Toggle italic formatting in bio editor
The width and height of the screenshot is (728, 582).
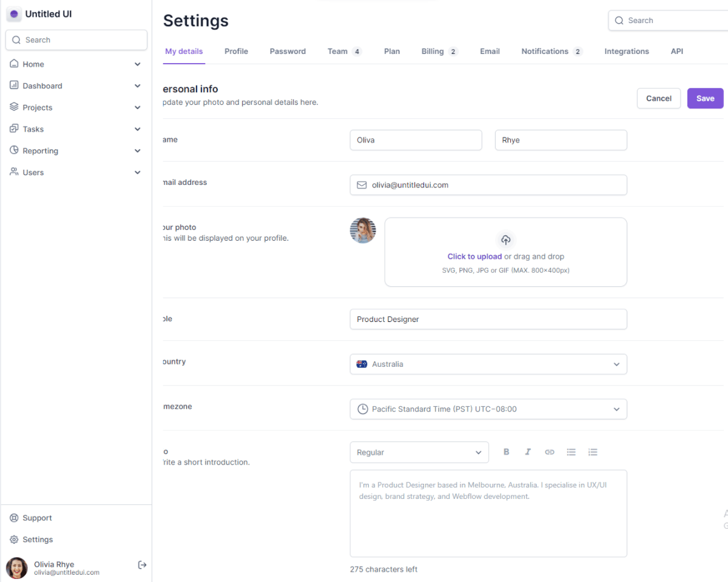pyautogui.click(x=528, y=452)
